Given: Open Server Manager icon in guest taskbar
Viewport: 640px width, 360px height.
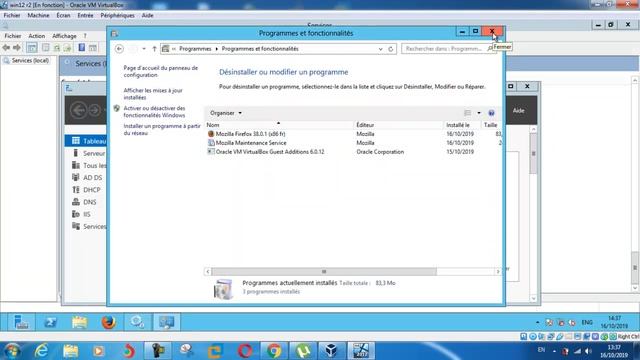Looking at the screenshot, I should [x=21, y=322].
